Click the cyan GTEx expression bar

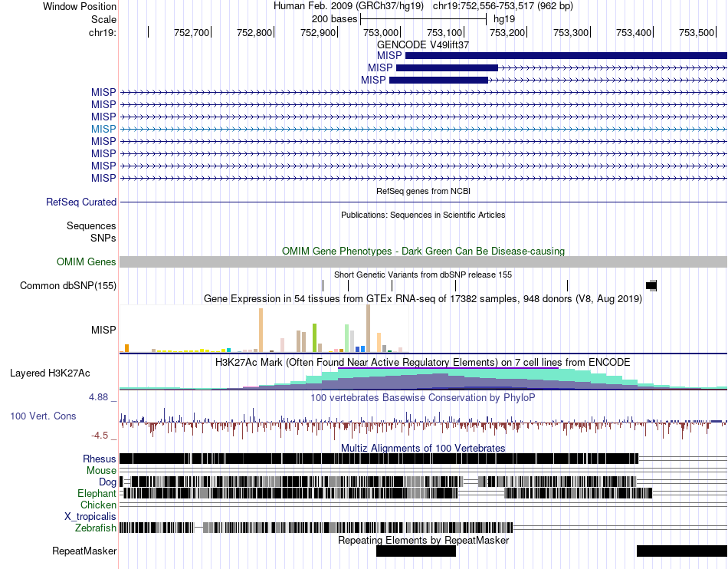tap(228, 350)
